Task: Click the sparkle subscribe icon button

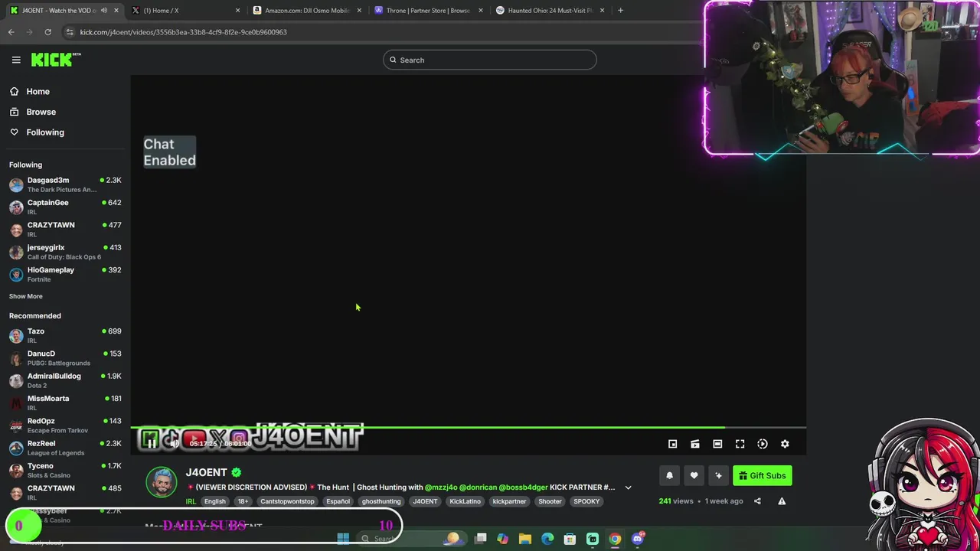Action: pyautogui.click(x=718, y=476)
